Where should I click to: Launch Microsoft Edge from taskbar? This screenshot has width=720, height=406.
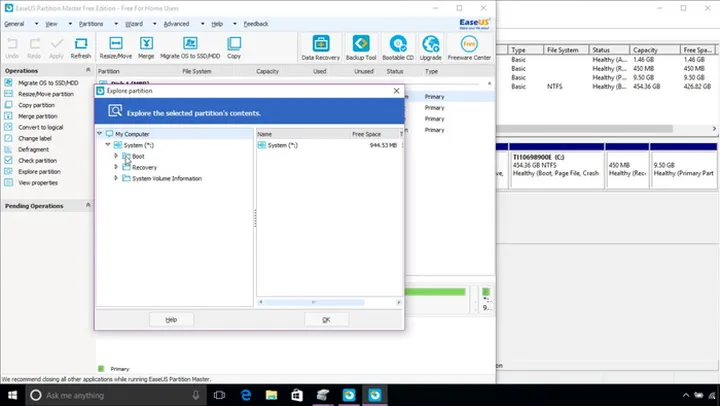pos(246,395)
